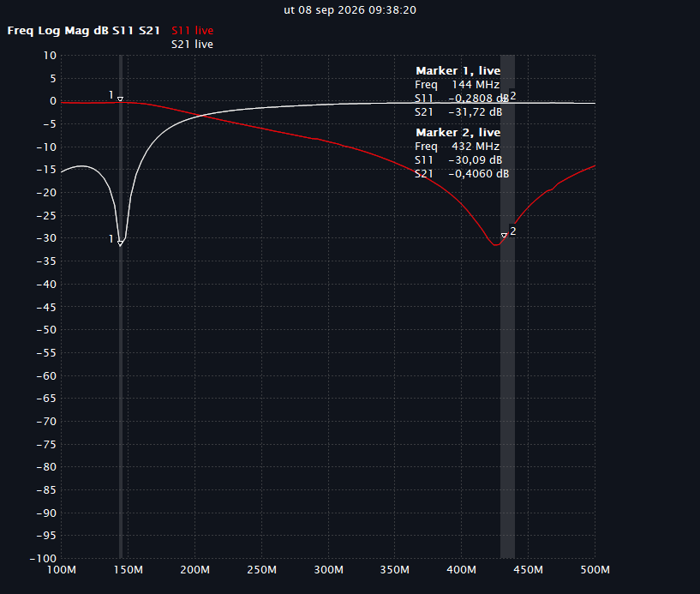
Task: Click the '100M' frequency axis label
Action: coord(62,570)
